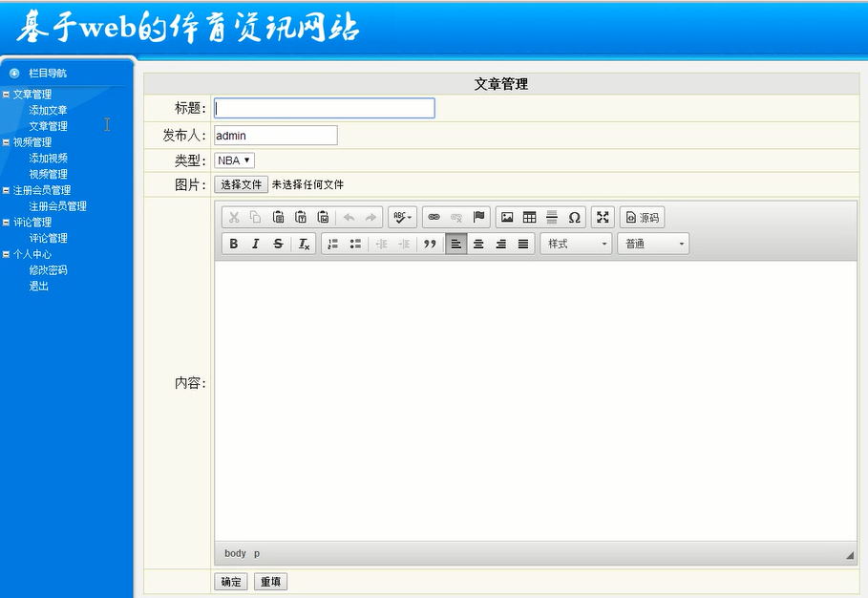Image resolution: width=868 pixels, height=598 pixels.
Task: Select align left
Action: 456,244
